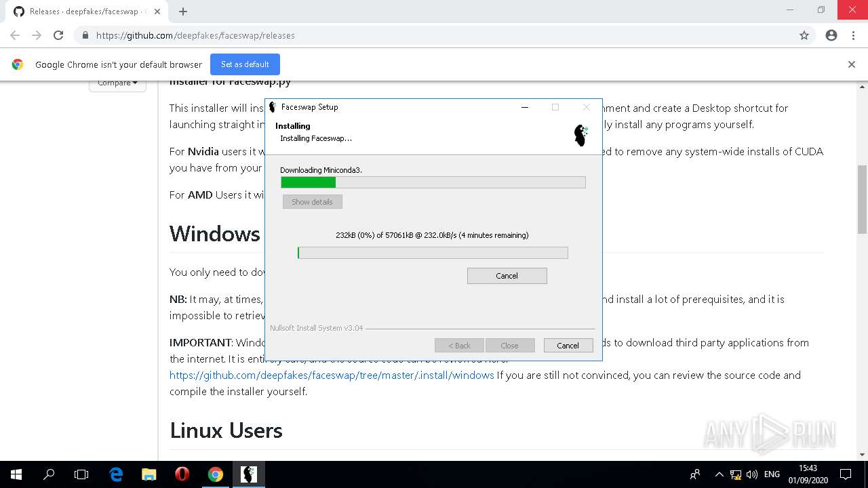Open the People icon in system tray
The height and width of the screenshot is (488, 868).
(x=695, y=474)
